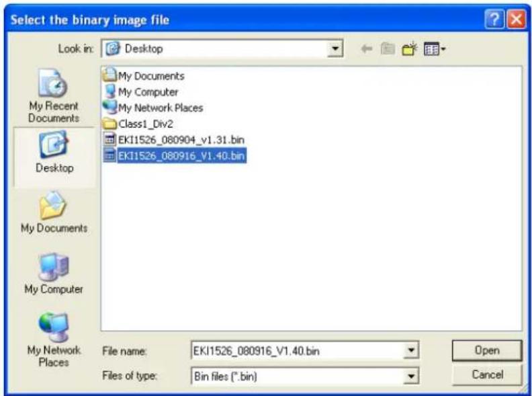
Task: Open My Documents in the places bar
Action: click(x=54, y=212)
